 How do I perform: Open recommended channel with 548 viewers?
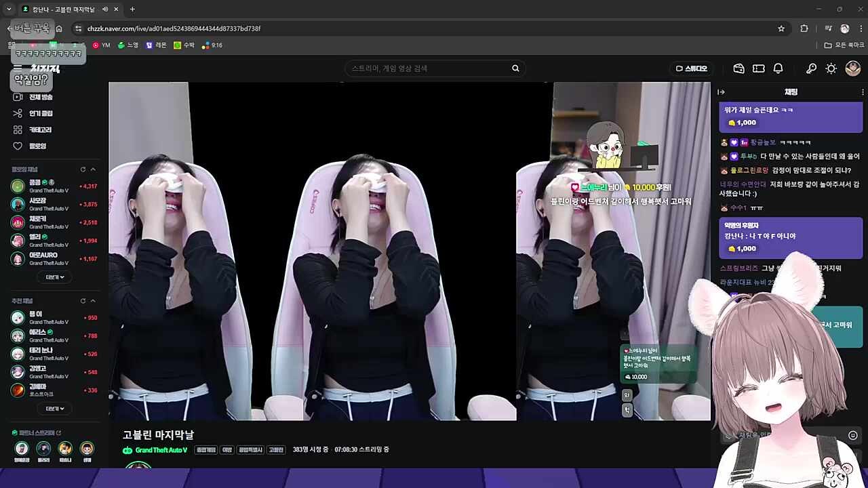pyautogui.click(x=54, y=372)
